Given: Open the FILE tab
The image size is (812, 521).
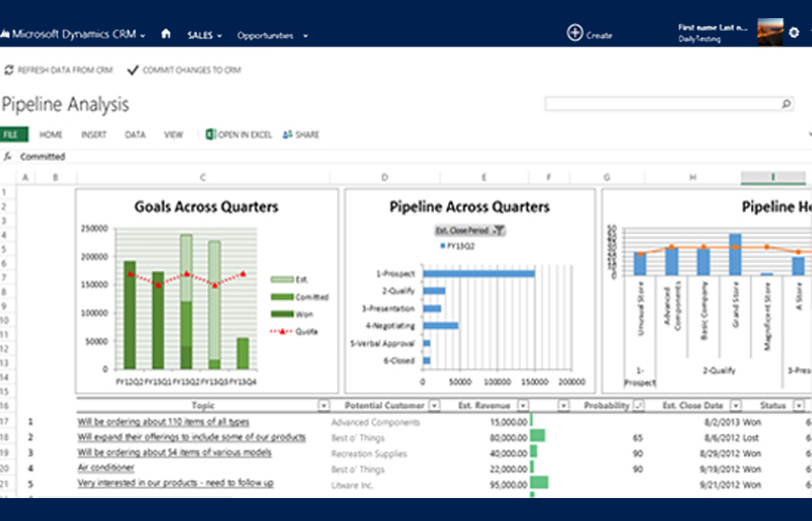Looking at the screenshot, I should pos(14,134).
